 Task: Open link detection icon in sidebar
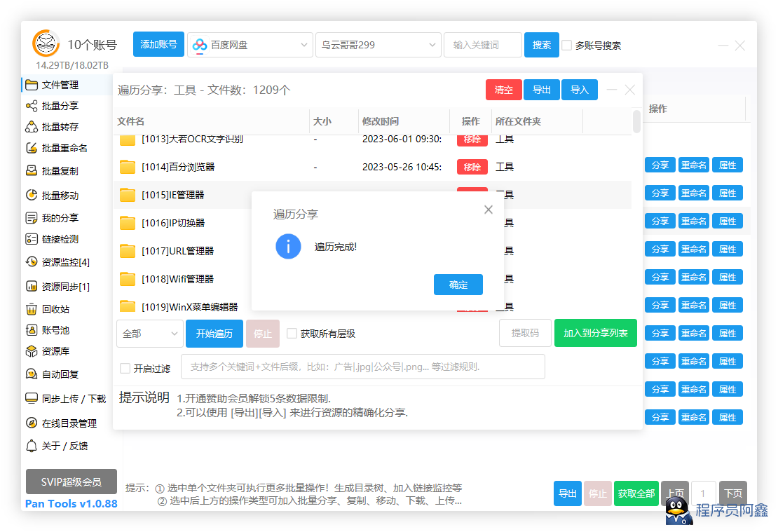pos(31,239)
